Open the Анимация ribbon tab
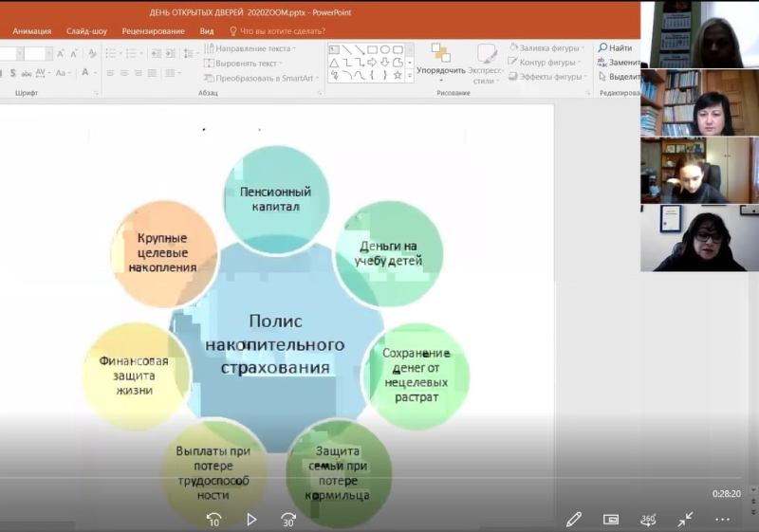 (32, 30)
